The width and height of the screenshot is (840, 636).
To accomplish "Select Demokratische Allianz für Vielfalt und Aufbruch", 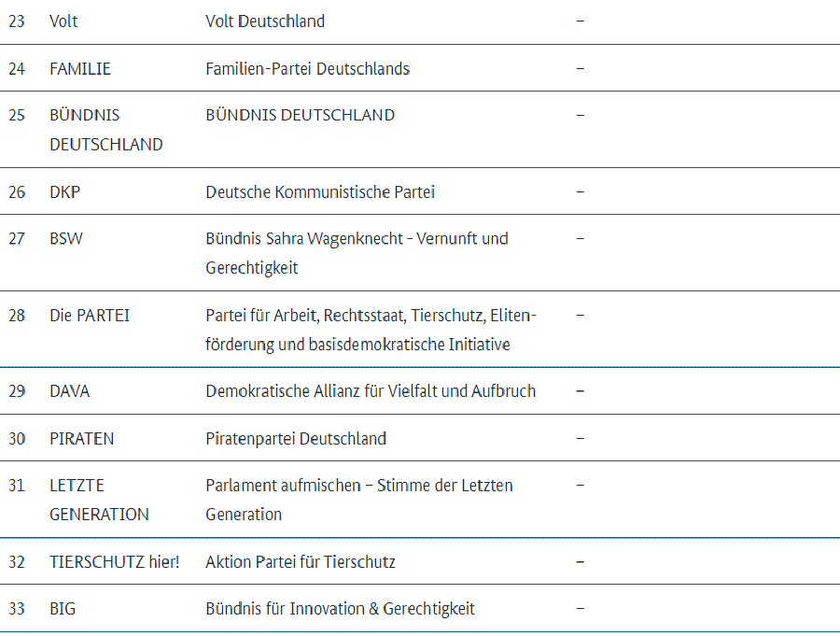I will 371,391.
